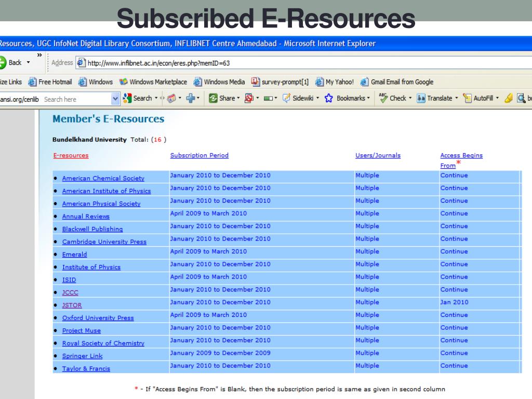Click the highlighter toolbar icon

tap(509, 98)
